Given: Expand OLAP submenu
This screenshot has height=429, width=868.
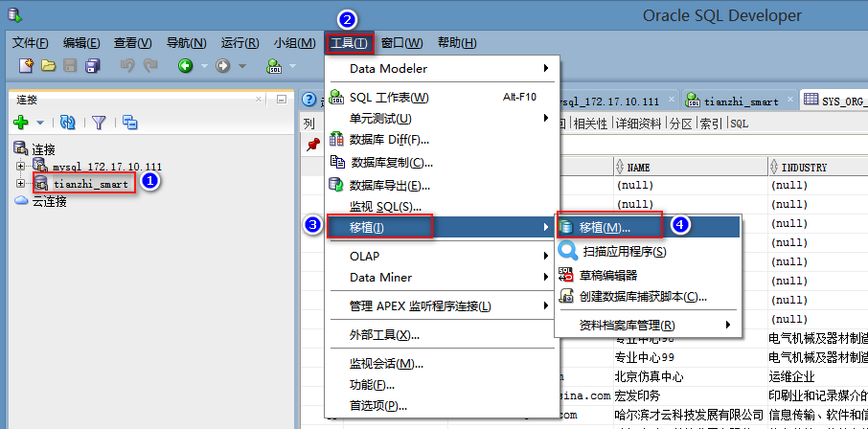Looking at the screenshot, I should pyautogui.click(x=443, y=257).
